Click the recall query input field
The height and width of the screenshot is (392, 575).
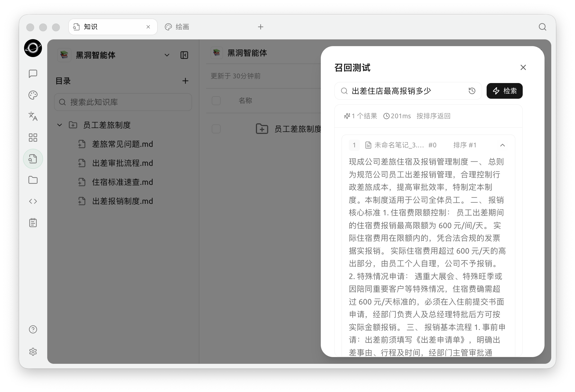tap(408, 91)
